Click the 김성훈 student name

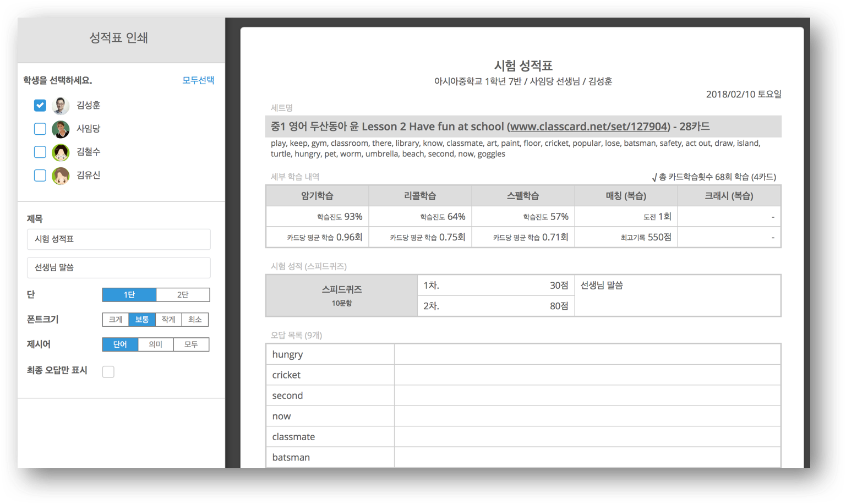(x=89, y=105)
